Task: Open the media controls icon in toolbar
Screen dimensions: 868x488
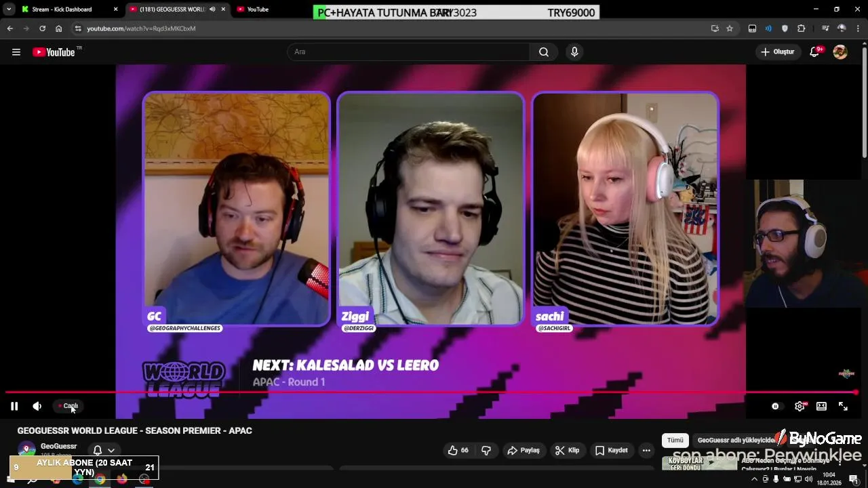Action: 825,28
